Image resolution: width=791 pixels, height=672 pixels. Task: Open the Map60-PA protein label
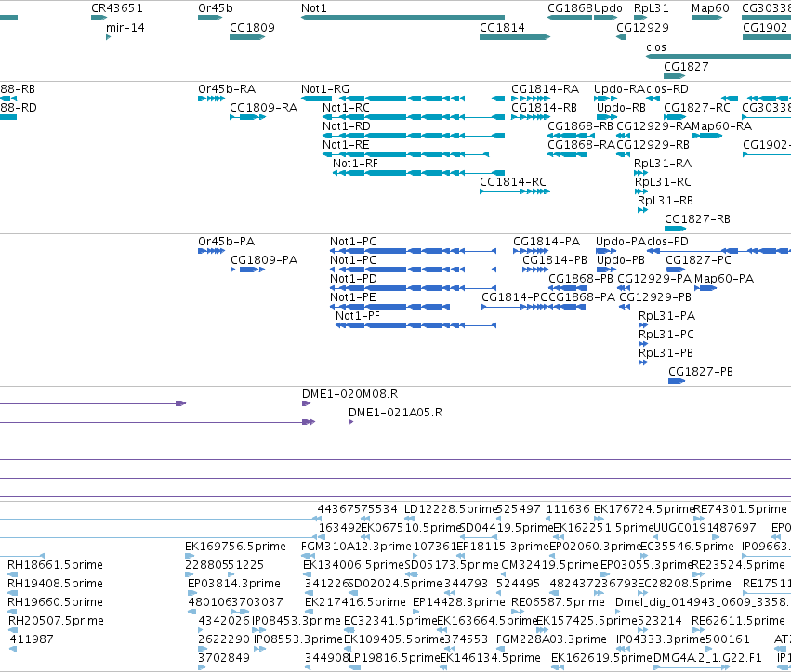click(x=724, y=279)
